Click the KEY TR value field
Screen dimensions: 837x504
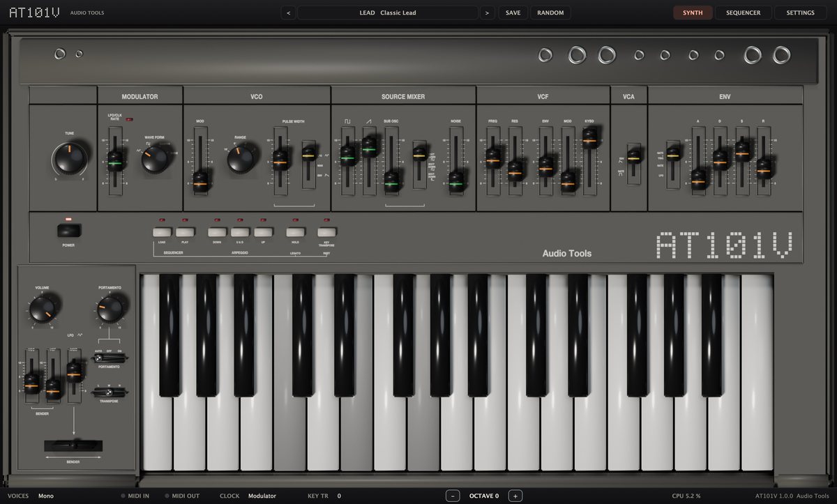click(x=339, y=496)
